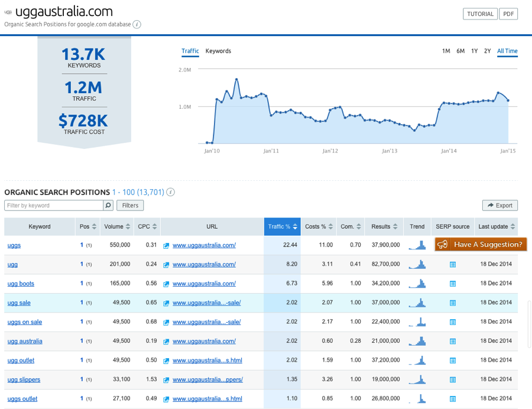This screenshot has width=532, height=409.
Task: Select 2Y chart time range
Action: 487,51
